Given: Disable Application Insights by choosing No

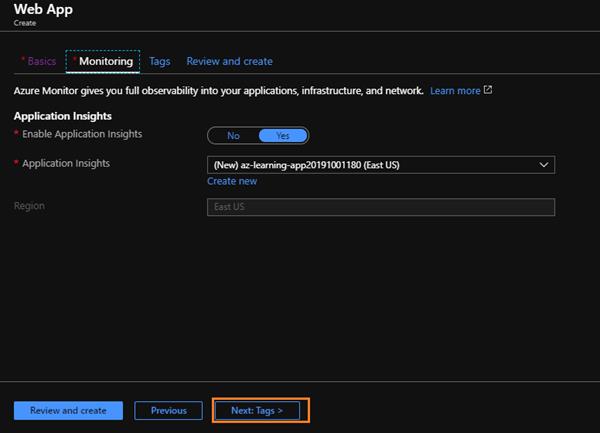Looking at the screenshot, I should point(233,135).
